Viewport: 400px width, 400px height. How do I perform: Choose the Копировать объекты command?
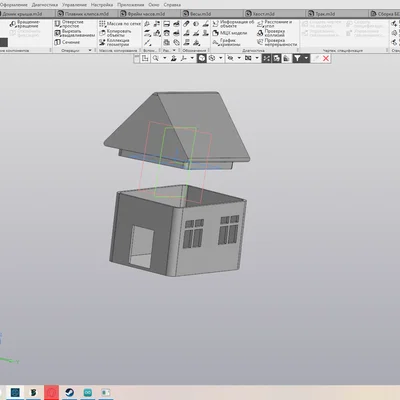pos(115,33)
